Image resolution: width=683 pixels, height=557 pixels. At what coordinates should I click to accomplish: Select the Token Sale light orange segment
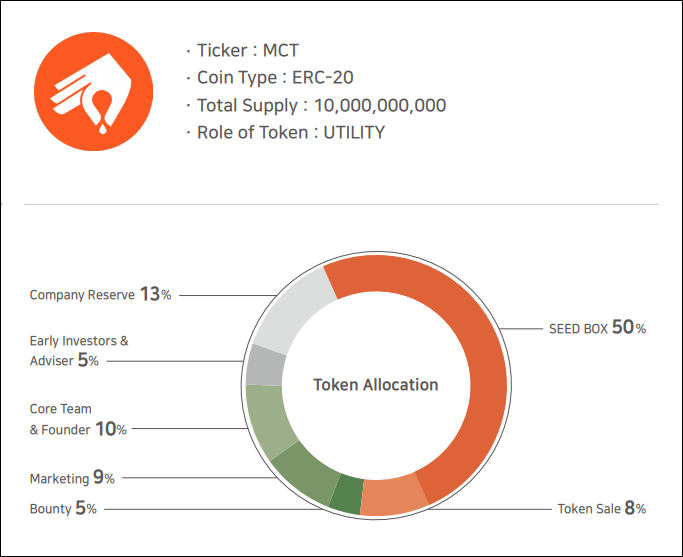point(393,497)
